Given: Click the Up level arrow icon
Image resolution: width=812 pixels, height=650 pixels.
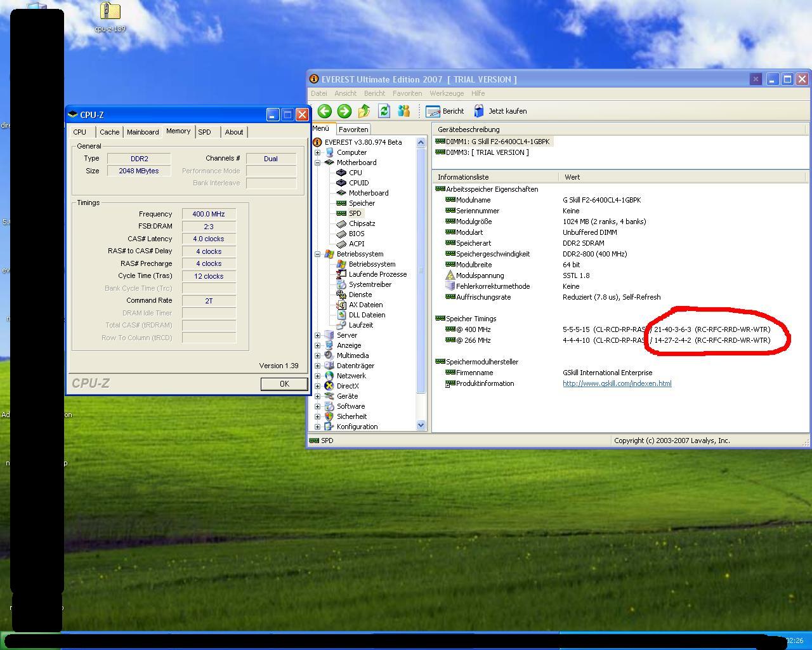Looking at the screenshot, I should pos(364,111).
